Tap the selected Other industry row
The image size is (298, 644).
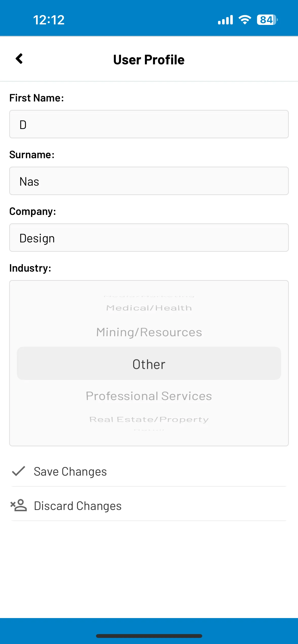[x=149, y=363]
